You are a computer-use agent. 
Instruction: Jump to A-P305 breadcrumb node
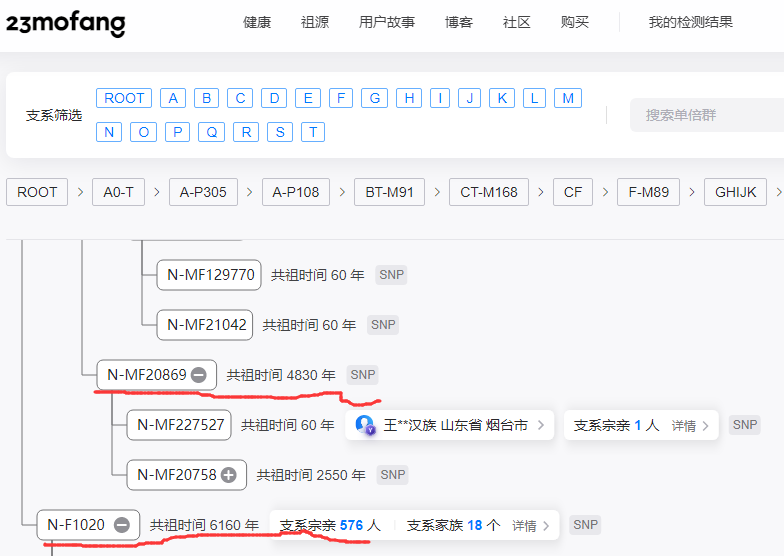(204, 192)
